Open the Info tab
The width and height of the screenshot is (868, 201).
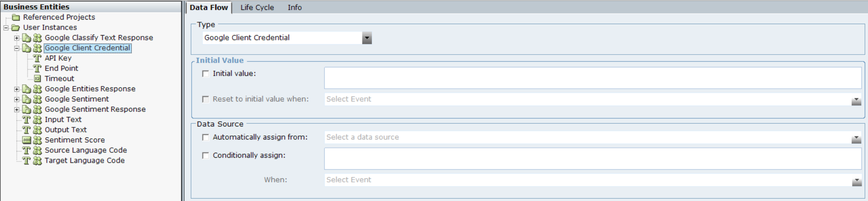point(294,7)
